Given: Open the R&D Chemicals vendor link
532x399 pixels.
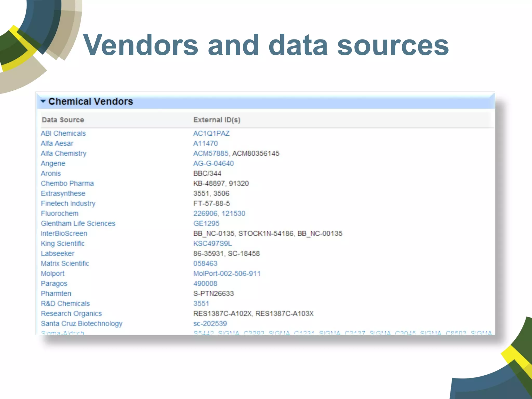Looking at the screenshot, I should (65, 303).
